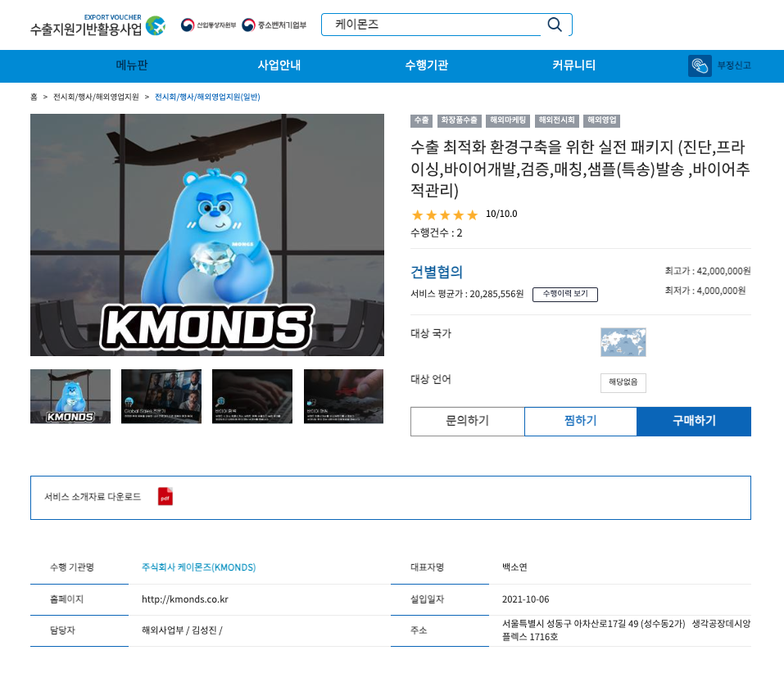The width and height of the screenshot is (784, 673).
Task: Open breadcrumb 전시회/행사/해외영업지원(일반)
Action: tap(207, 97)
